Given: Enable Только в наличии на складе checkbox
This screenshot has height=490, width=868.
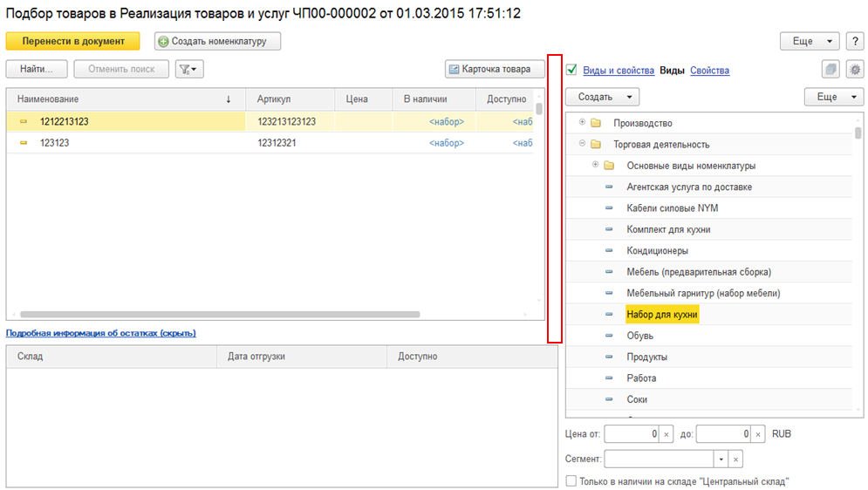Looking at the screenshot, I should tap(571, 480).
